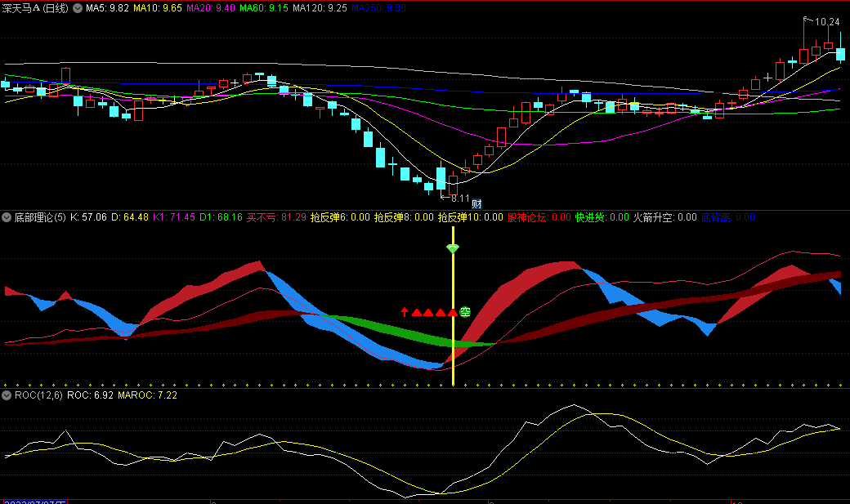Click the 深天马A (日线) stock title

(35, 8)
